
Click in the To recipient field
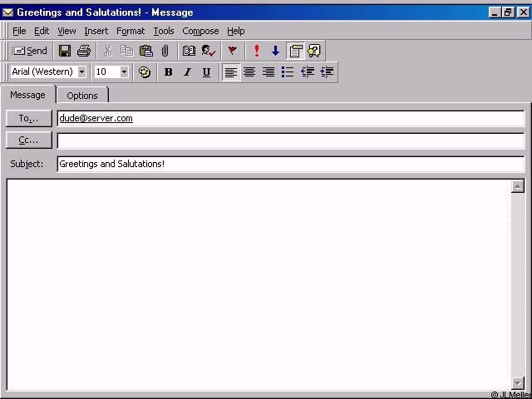point(291,118)
